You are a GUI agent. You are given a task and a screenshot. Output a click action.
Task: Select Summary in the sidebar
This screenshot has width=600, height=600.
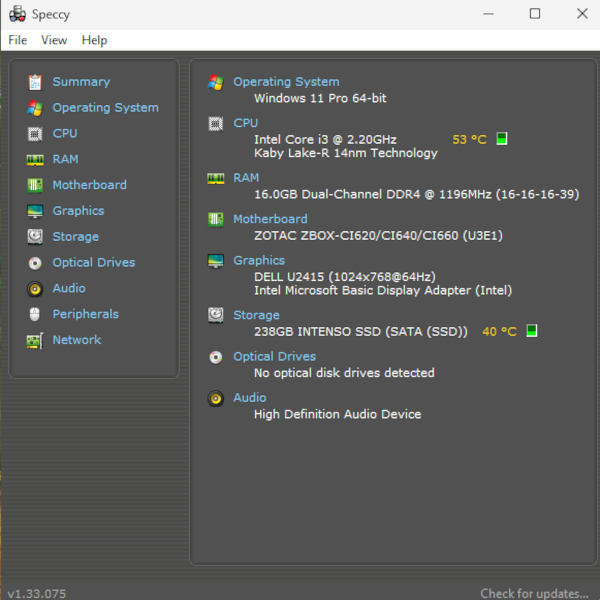pyautogui.click(x=81, y=82)
